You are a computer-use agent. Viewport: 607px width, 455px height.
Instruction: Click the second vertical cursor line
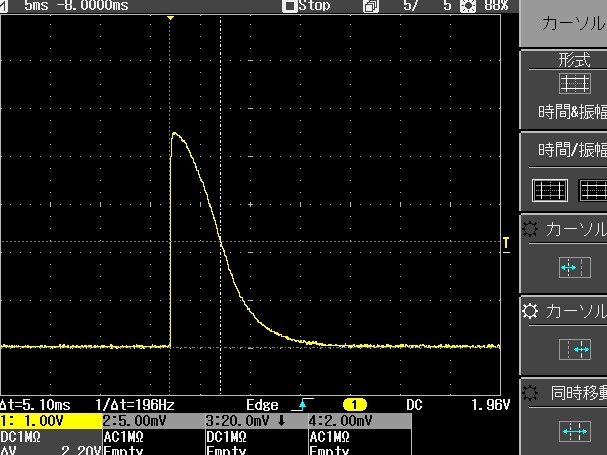tap(221, 205)
